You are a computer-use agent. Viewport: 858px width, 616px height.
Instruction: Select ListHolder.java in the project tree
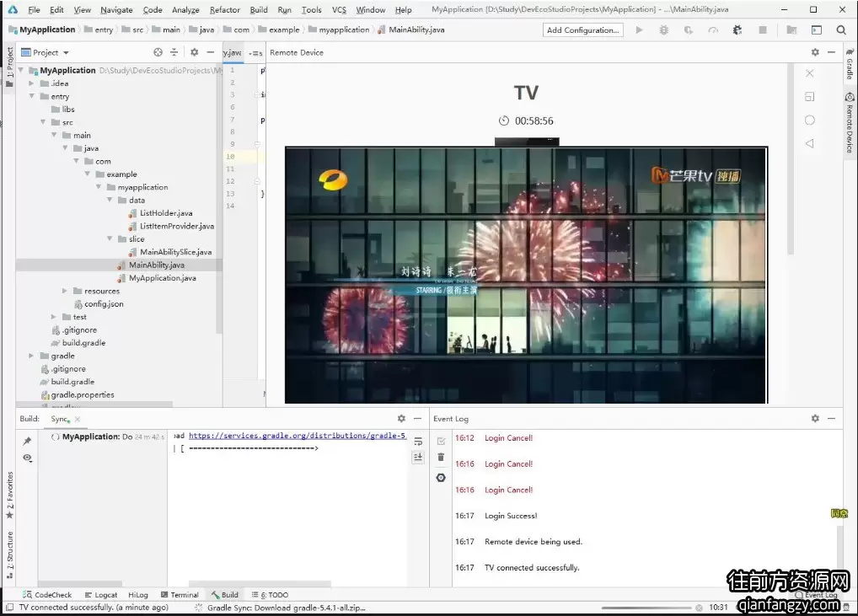(166, 213)
